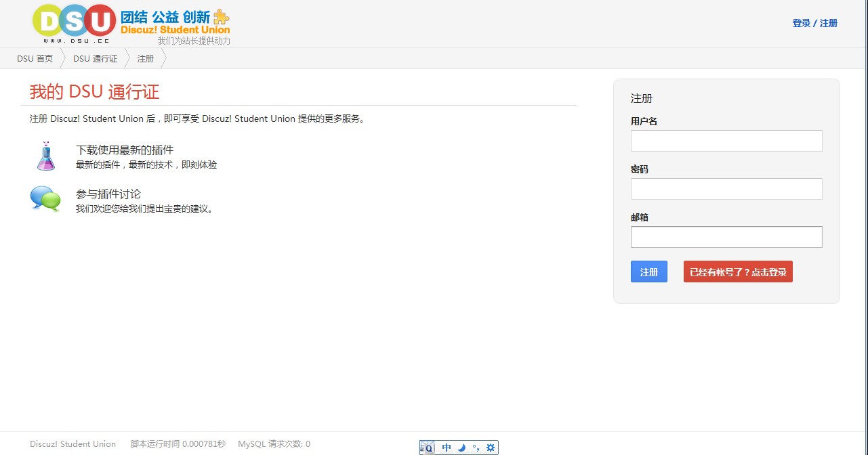Click the puzzle piece icon near the slogan

click(221, 16)
